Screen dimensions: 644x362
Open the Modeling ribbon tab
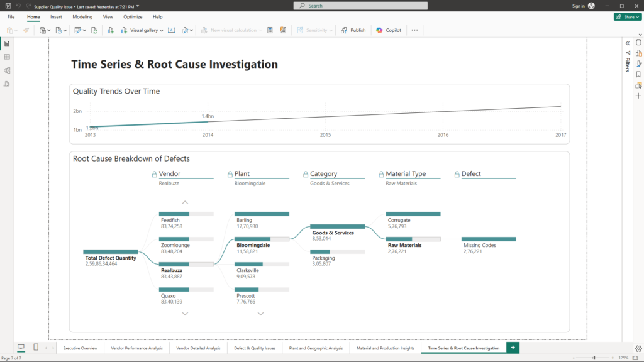click(82, 17)
